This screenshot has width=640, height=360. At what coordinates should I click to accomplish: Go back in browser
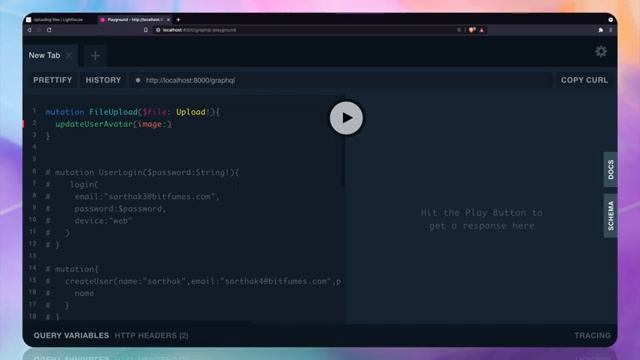pyautogui.click(x=29, y=30)
